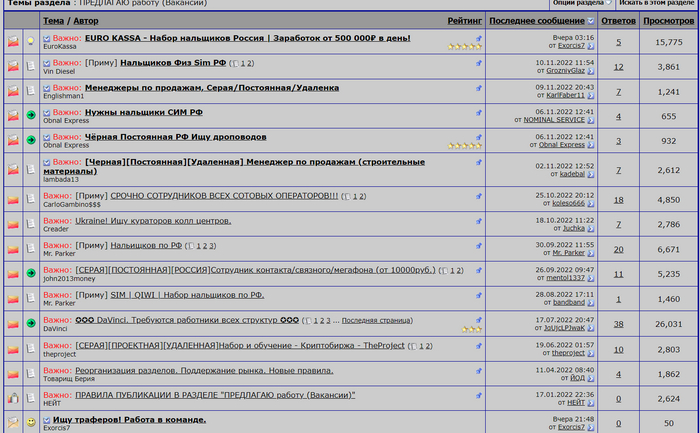700x433 pixels.
Task: Go to Последняя страница of DaVinci thread
Action: pyautogui.click(x=376, y=321)
